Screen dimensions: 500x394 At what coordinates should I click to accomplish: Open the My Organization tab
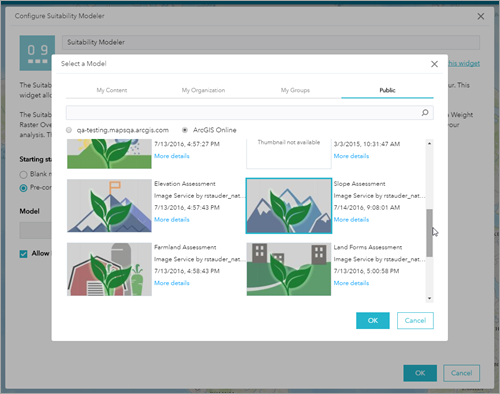203,90
